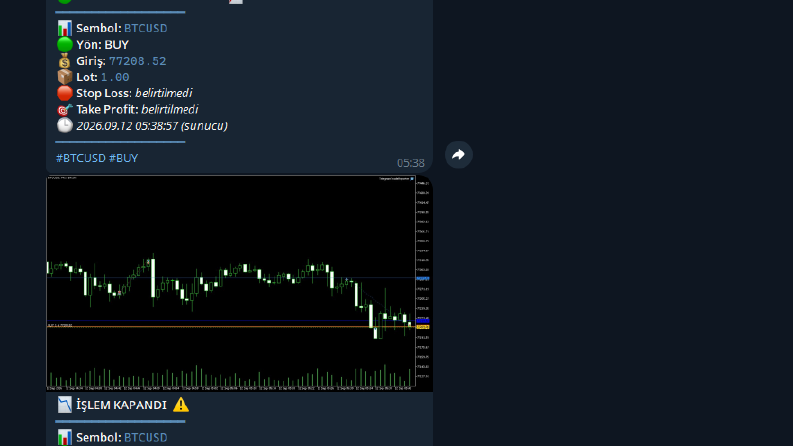Click the downtrend chart emoji beside İŞLEM KAPANDI

pos(65,405)
